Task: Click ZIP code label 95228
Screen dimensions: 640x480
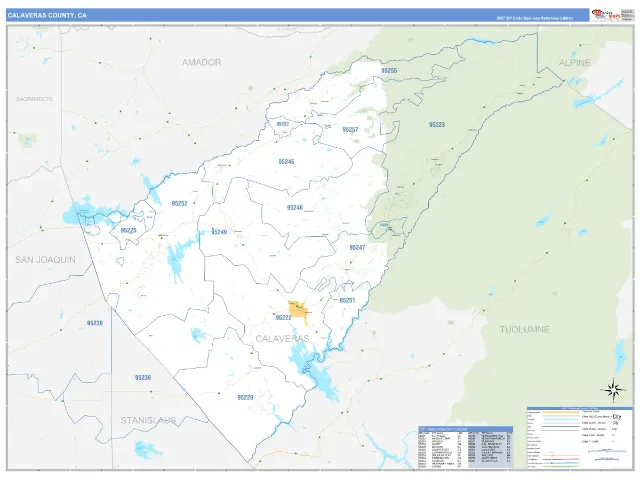Action: pos(245,397)
